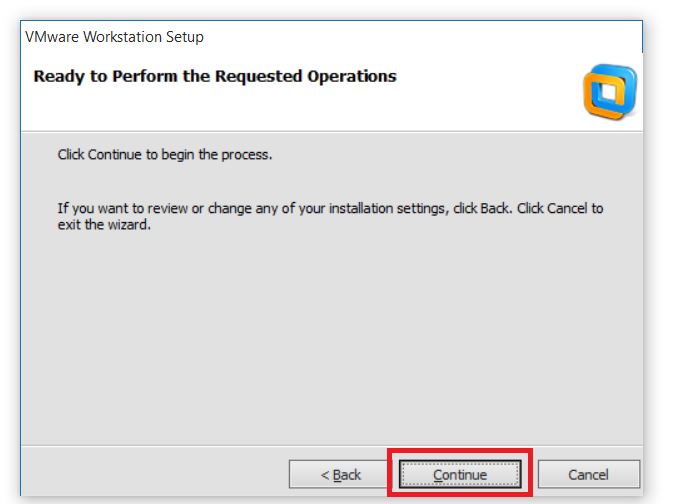Select the 'Click Continue to begin' sentence
The height and width of the screenshot is (504, 678).
coord(165,155)
